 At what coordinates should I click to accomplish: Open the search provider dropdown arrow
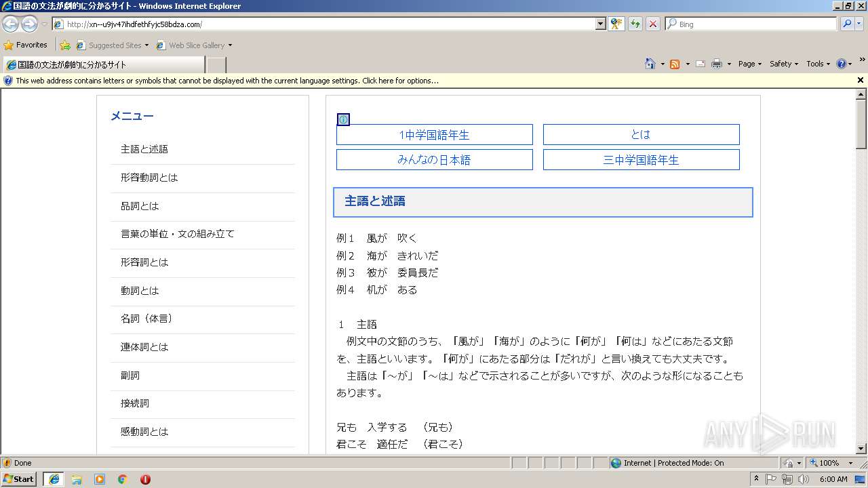(x=860, y=24)
